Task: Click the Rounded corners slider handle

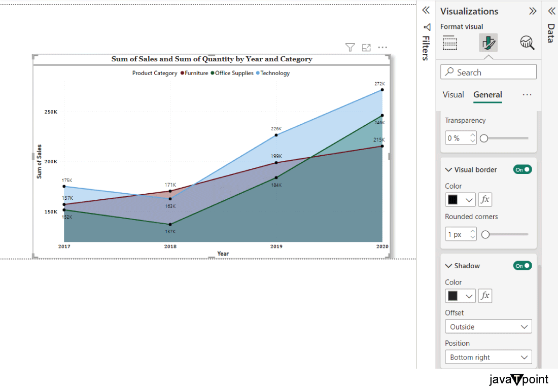Action: coord(485,234)
